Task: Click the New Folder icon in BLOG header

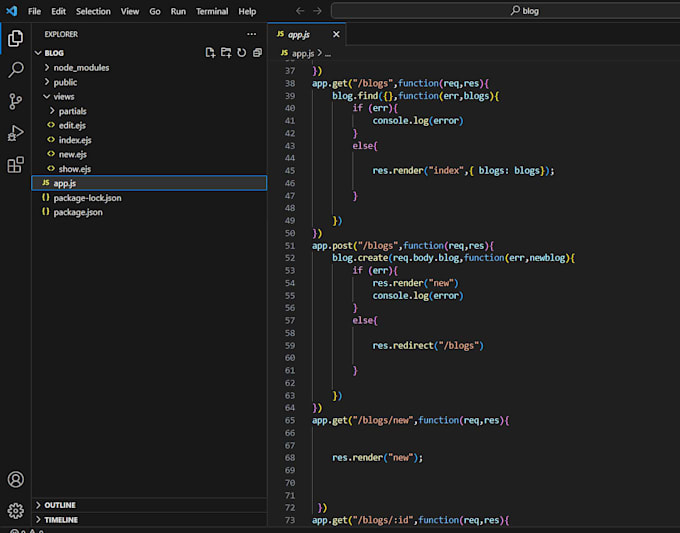Action: (x=226, y=53)
